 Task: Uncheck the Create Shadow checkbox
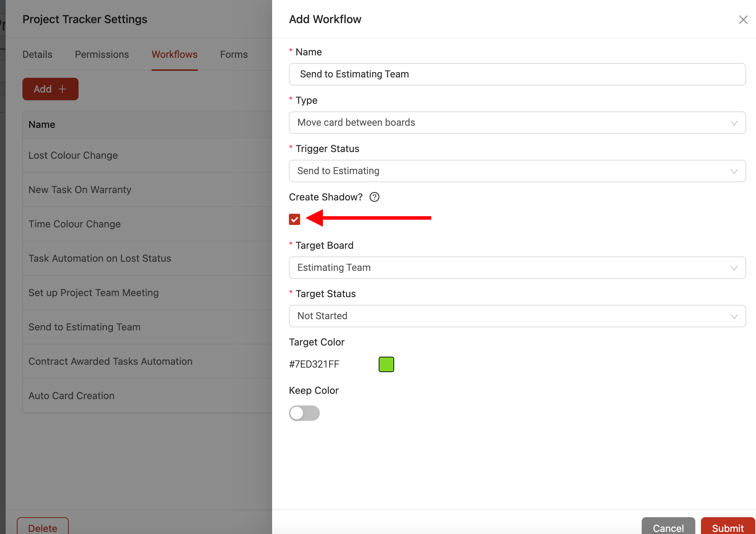295,219
